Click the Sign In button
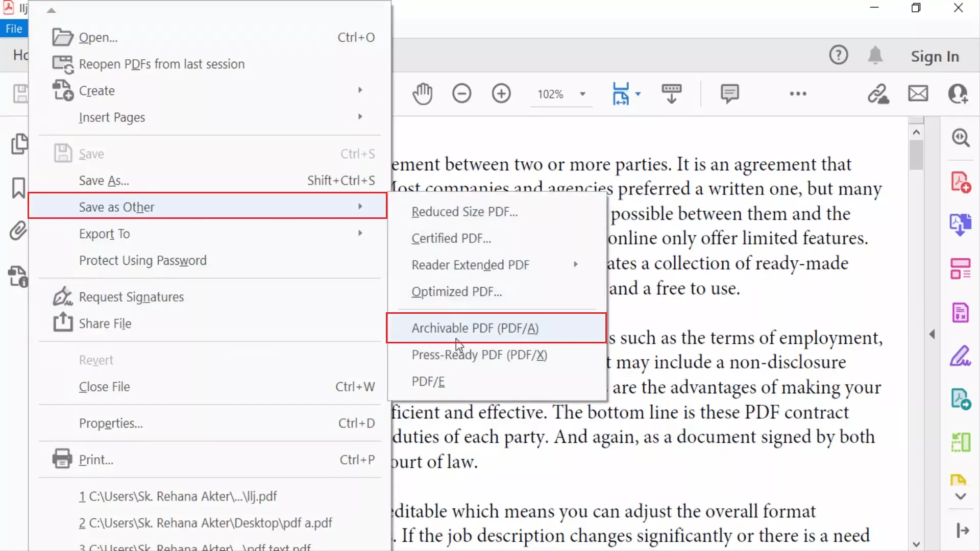 tap(935, 56)
